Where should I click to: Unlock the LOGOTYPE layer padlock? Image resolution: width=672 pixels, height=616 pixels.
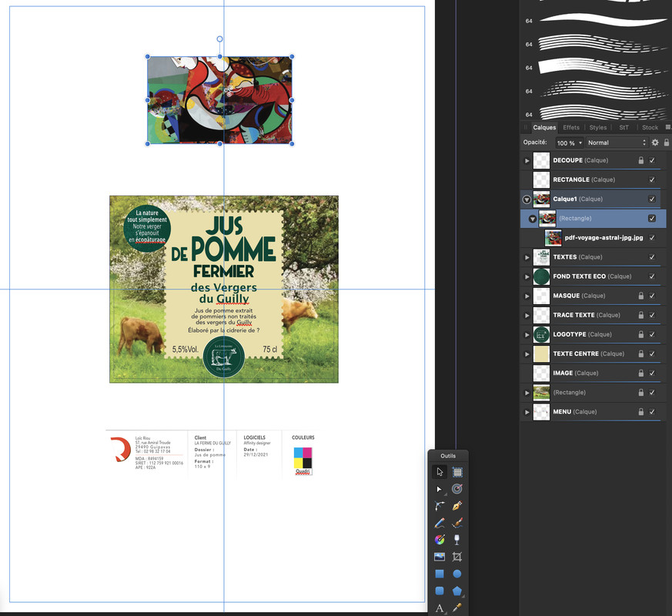[640, 334]
